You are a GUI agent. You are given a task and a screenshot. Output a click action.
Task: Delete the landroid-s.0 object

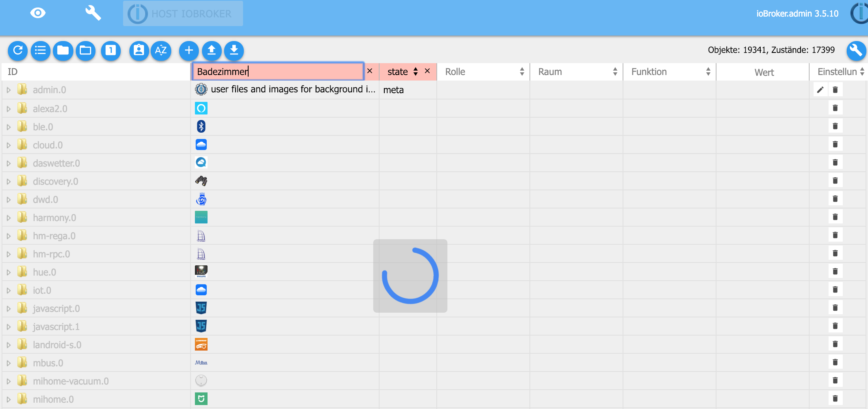pos(835,344)
